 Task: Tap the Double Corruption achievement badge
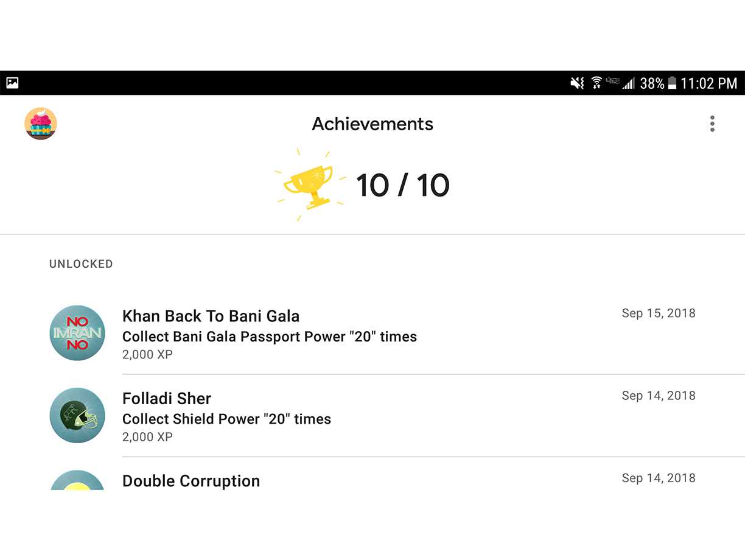click(77, 480)
